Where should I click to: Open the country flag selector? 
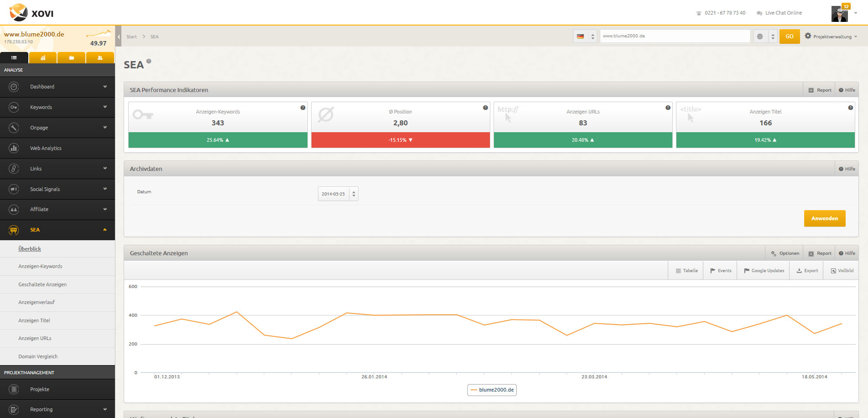585,36
